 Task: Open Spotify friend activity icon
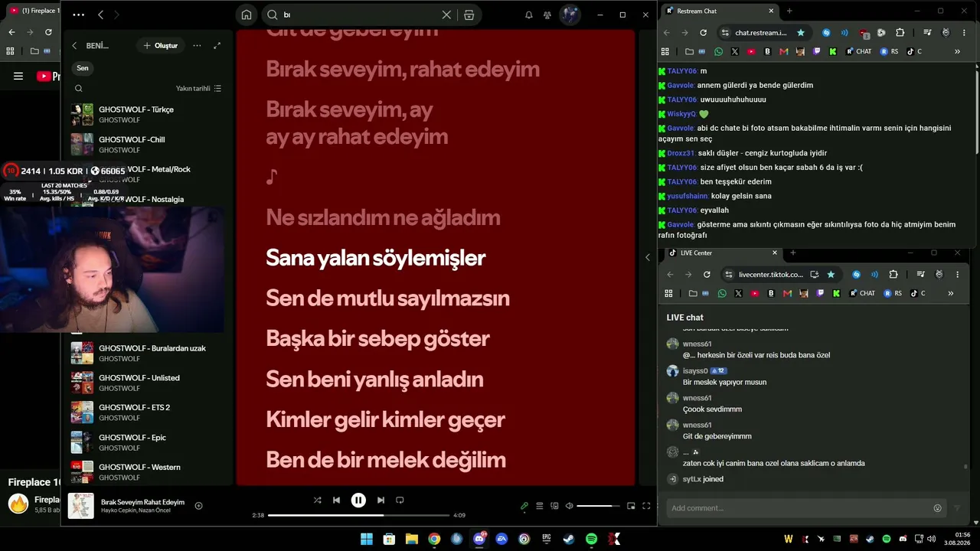click(x=547, y=15)
